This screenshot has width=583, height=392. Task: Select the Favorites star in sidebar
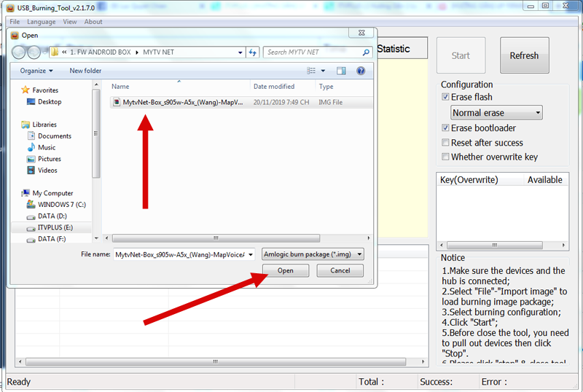(x=26, y=90)
